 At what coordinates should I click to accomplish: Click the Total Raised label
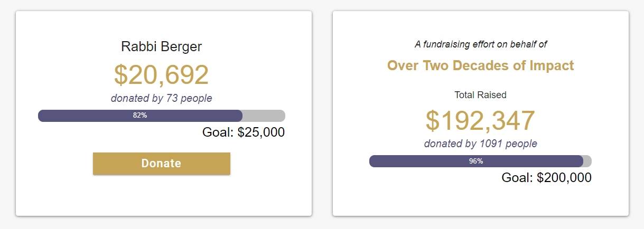pyautogui.click(x=480, y=95)
